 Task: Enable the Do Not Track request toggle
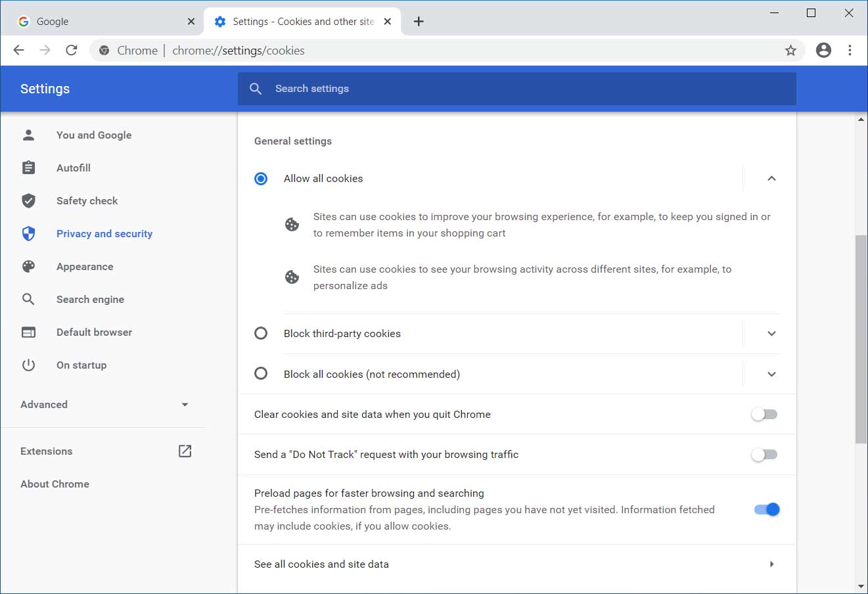click(x=765, y=455)
